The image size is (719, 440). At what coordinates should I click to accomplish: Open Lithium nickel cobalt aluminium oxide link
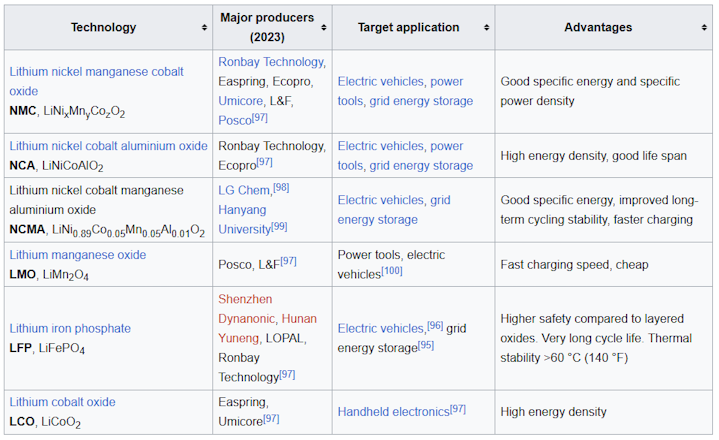pyautogui.click(x=108, y=146)
